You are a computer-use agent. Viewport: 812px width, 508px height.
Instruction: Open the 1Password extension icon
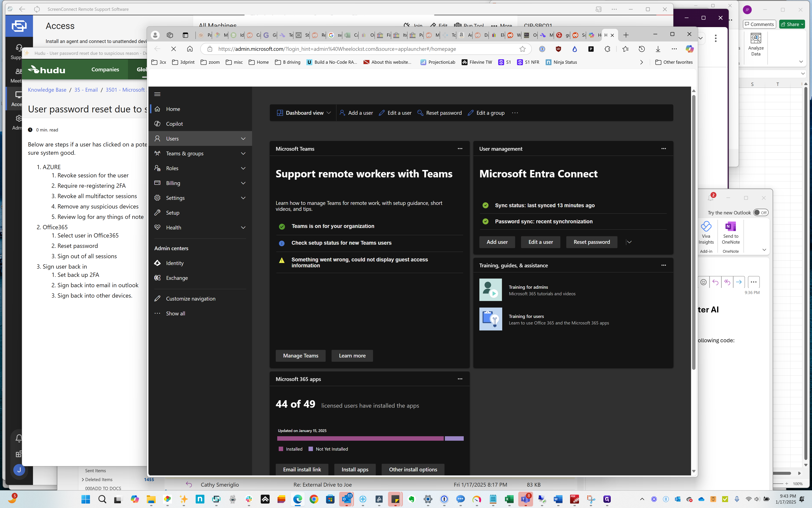(x=542, y=49)
